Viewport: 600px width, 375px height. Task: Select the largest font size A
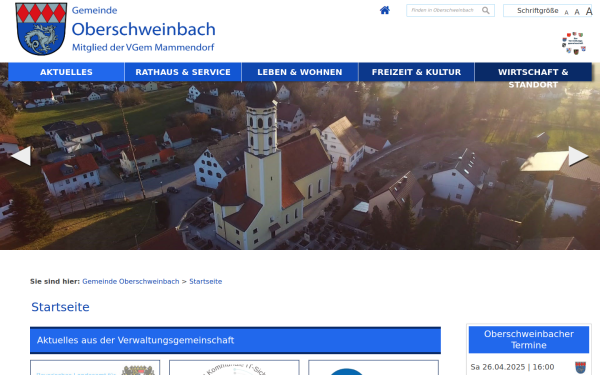coord(589,11)
